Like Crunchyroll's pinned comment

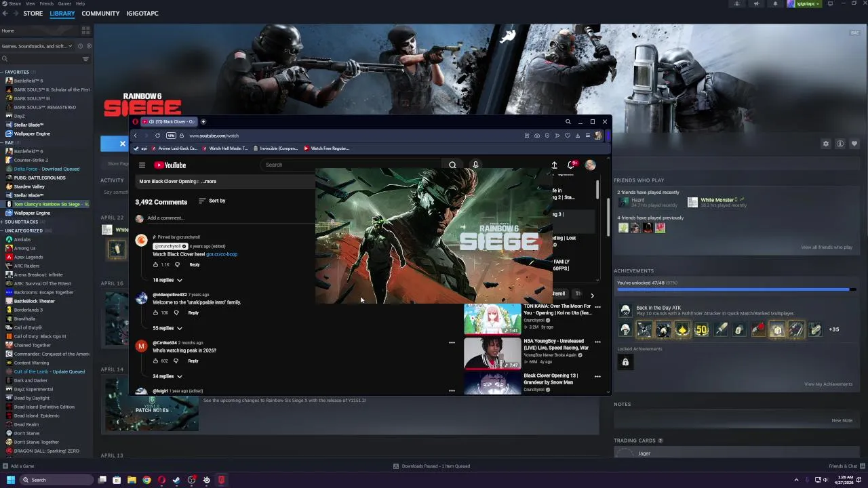click(x=155, y=264)
